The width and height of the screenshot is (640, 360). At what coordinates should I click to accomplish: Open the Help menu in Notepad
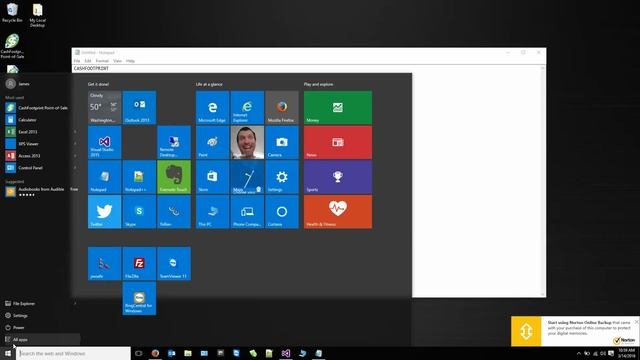(x=130, y=61)
